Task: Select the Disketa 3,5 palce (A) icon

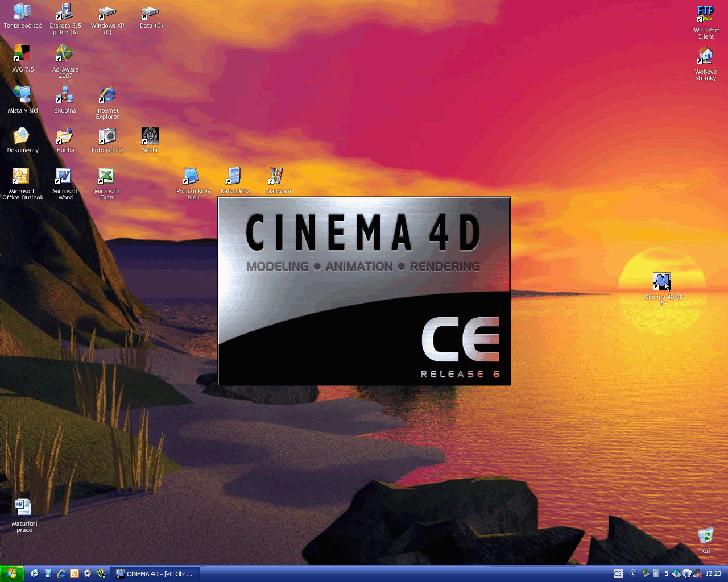Action: (65, 19)
